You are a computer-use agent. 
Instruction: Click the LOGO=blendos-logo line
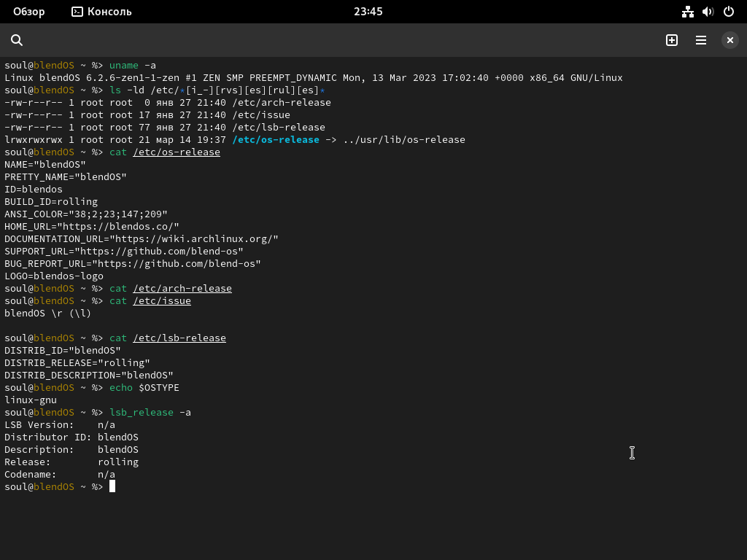tap(54, 276)
